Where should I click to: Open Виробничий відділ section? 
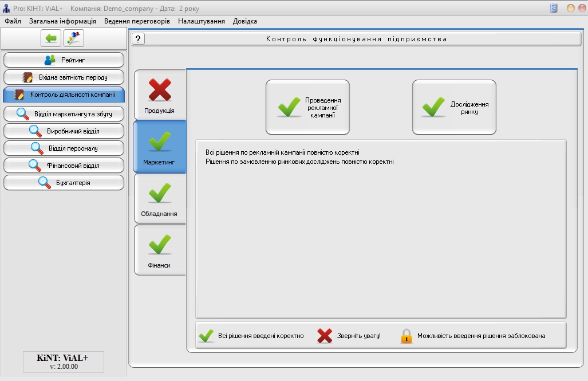pyautogui.click(x=64, y=131)
